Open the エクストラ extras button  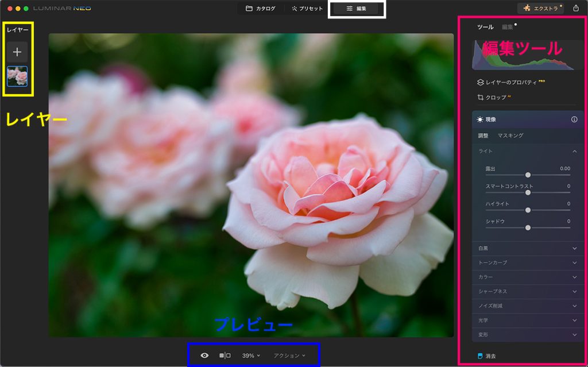pyautogui.click(x=540, y=8)
